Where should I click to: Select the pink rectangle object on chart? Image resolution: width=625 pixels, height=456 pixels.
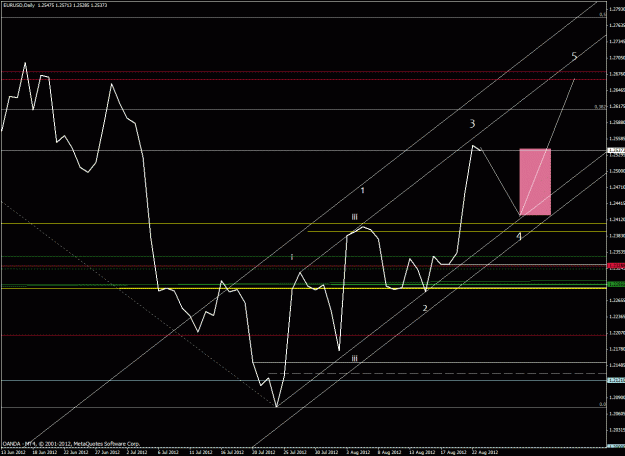coord(535,182)
